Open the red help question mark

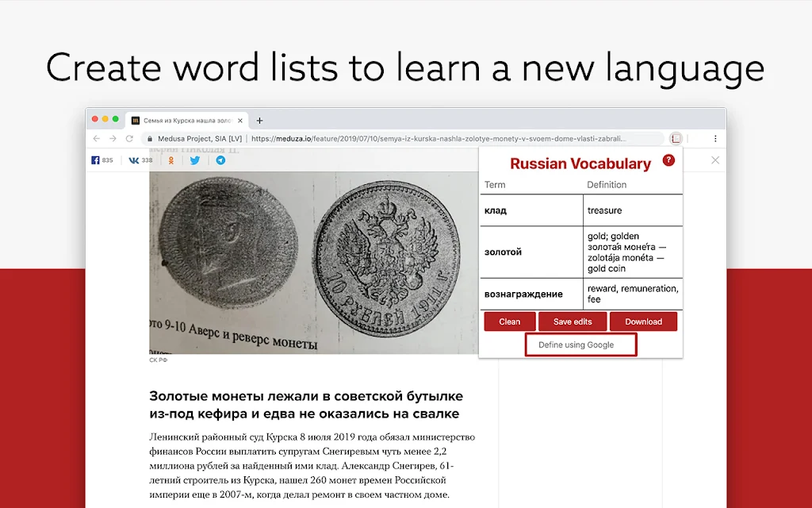pyautogui.click(x=668, y=160)
